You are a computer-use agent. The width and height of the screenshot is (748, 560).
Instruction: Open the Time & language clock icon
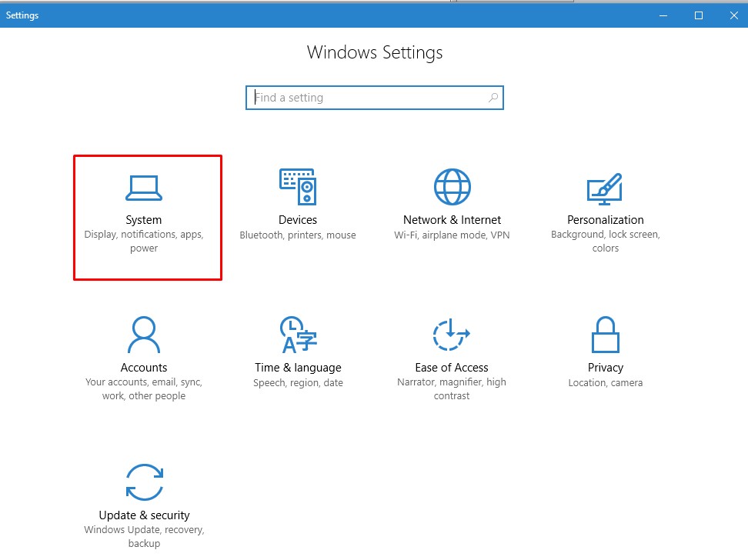click(298, 335)
